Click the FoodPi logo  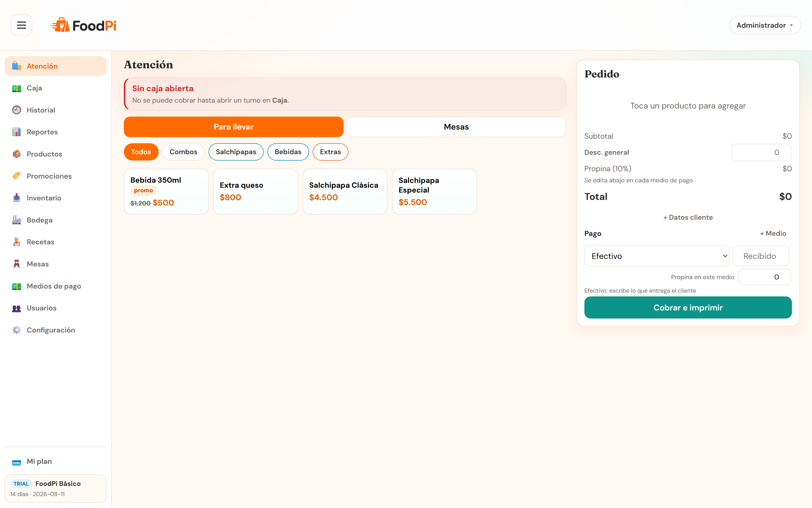point(83,26)
